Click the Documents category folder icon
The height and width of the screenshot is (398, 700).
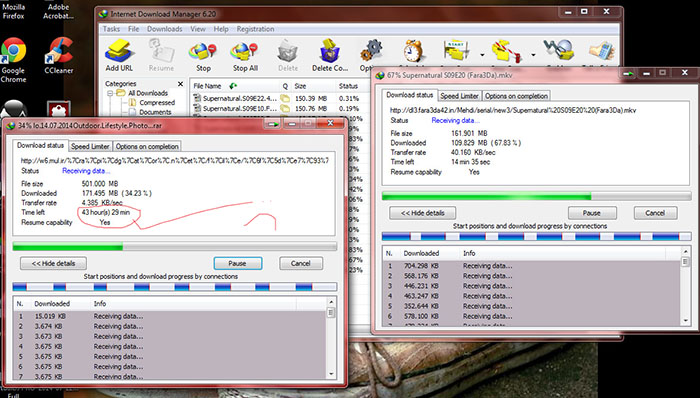point(133,112)
